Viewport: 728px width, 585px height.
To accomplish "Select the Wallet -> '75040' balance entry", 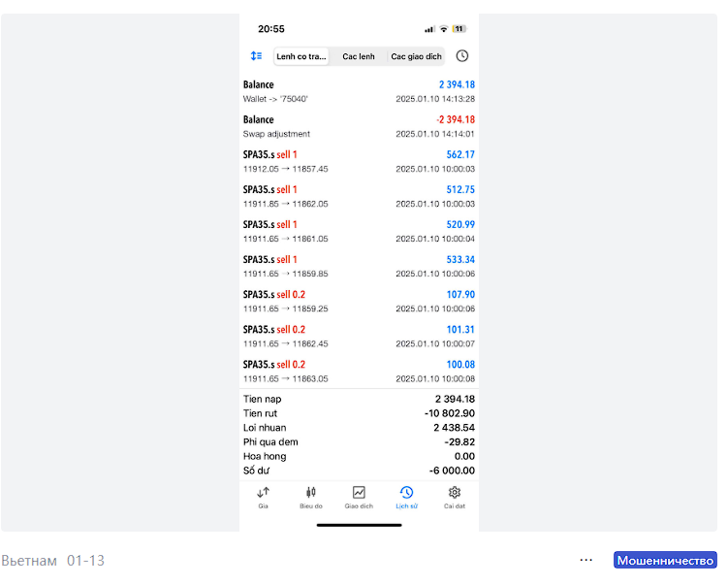I will click(x=359, y=91).
